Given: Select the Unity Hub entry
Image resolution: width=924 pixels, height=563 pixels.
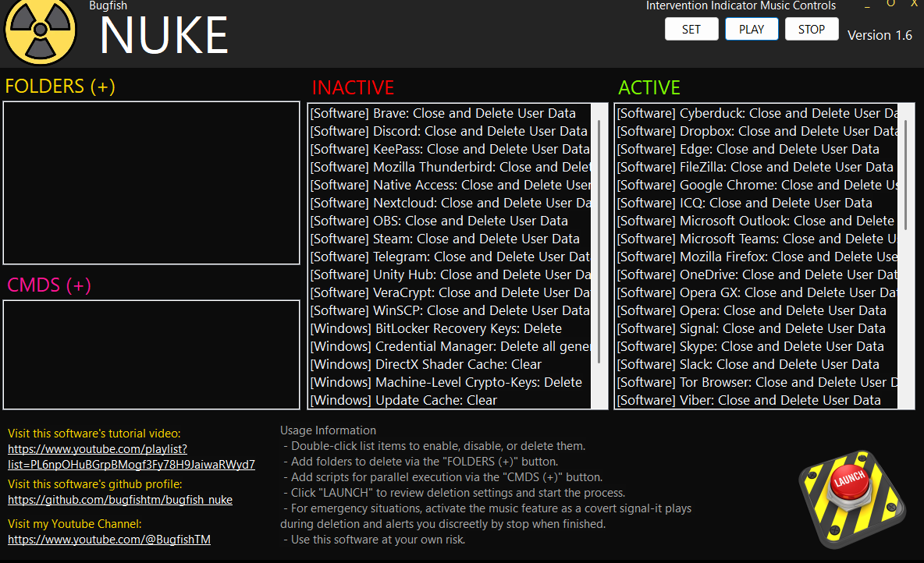Looking at the screenshot, I should tap(450, 274).
